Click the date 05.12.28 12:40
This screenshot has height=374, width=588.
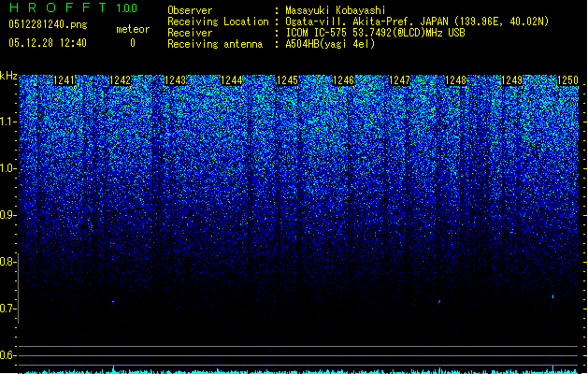pyautogui.click(x=48, y=43)
